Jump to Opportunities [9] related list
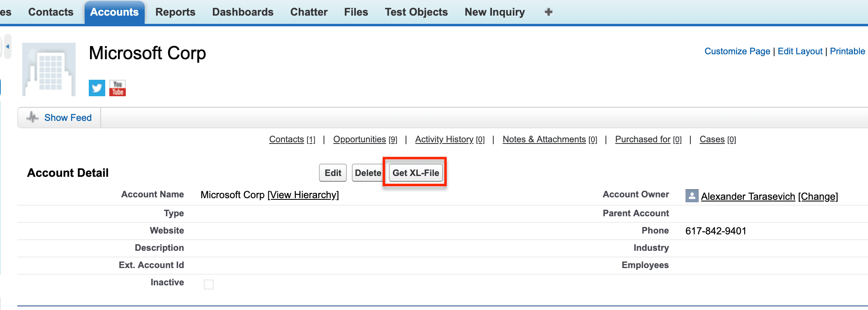868x310 pixels. (x=365, y=139)
